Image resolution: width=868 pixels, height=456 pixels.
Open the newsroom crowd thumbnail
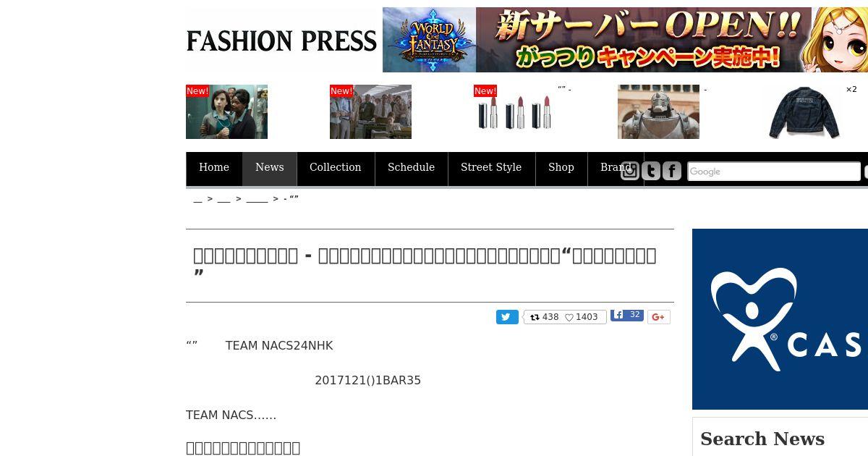pos(370,112)
